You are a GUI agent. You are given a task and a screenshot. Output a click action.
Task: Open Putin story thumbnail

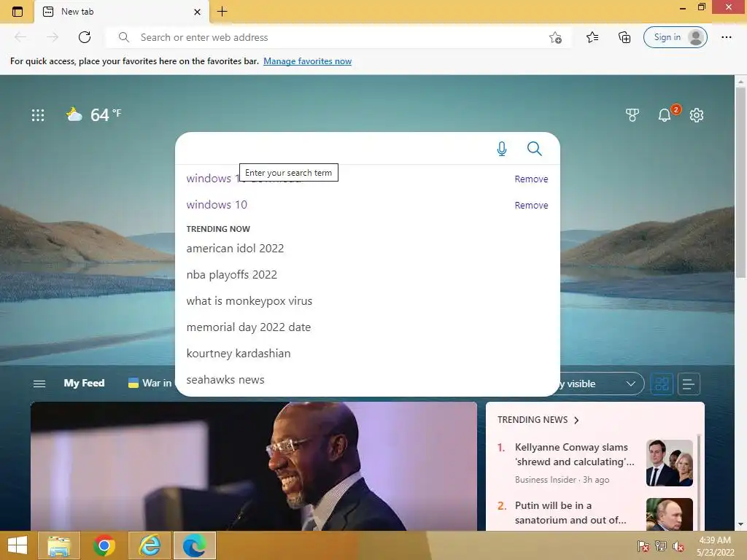[670, 514]
